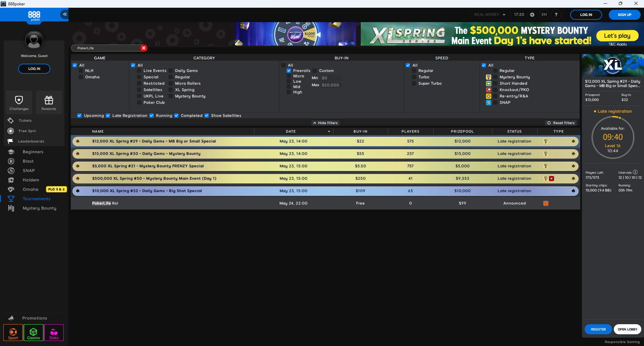Click red X badge on Main Event row
The height and width of the screenshot is (346, 644).
551,178
